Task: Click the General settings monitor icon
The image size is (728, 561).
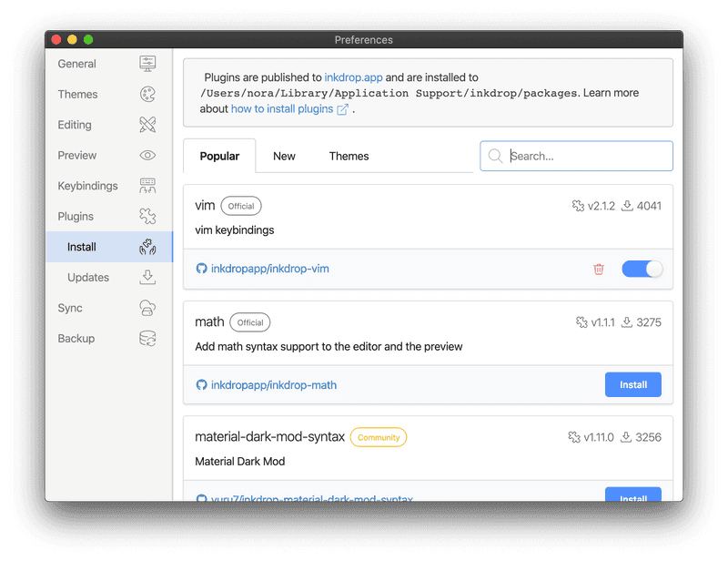Action: 147,64
